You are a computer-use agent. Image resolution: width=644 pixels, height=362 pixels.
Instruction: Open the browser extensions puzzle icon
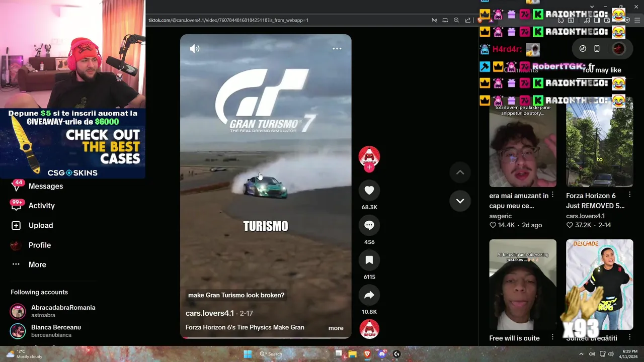point(561,20)
